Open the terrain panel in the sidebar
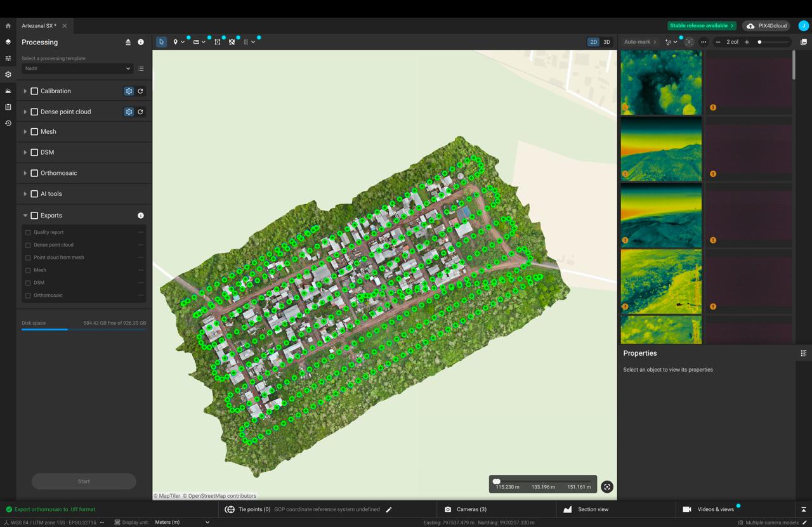 (x=8, y=91)
